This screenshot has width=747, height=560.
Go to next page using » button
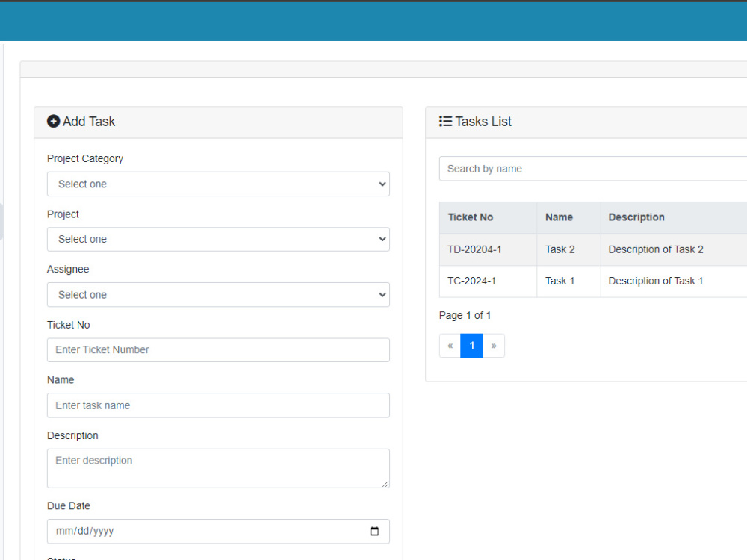click(x=493, y=345)
